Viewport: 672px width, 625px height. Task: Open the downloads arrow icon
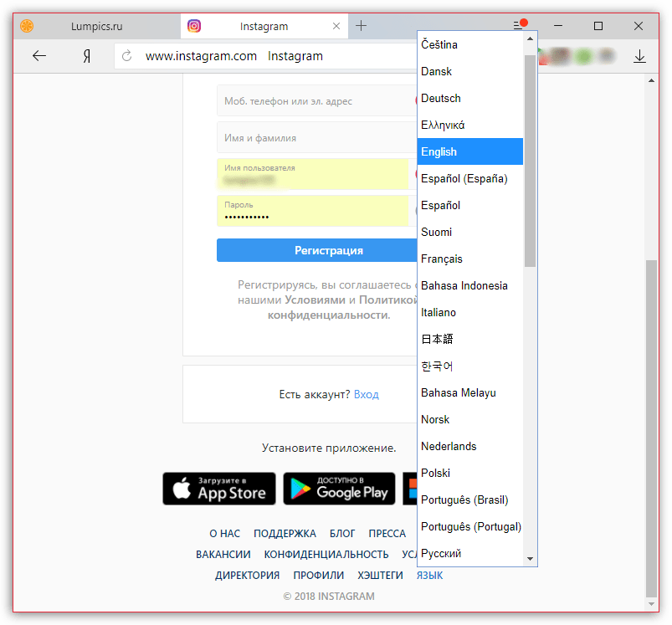click(x=639, y=56)
